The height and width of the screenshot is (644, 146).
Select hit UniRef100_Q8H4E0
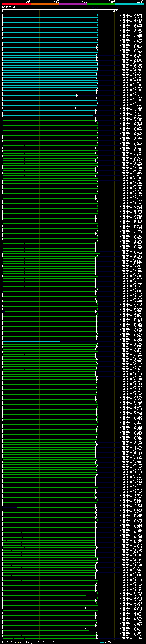(131, 256)
